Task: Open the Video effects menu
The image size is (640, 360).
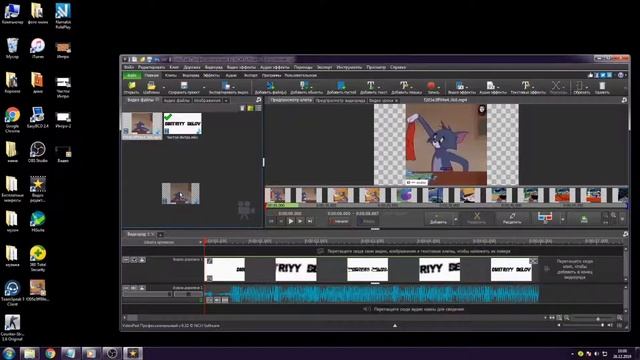Action: pos(241,67)
